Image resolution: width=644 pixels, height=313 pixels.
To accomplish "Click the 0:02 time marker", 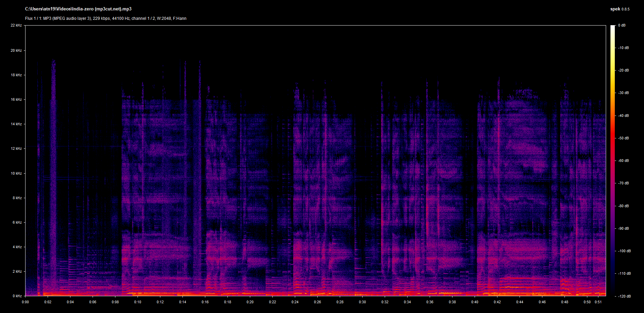I will (x=48, y=302).
